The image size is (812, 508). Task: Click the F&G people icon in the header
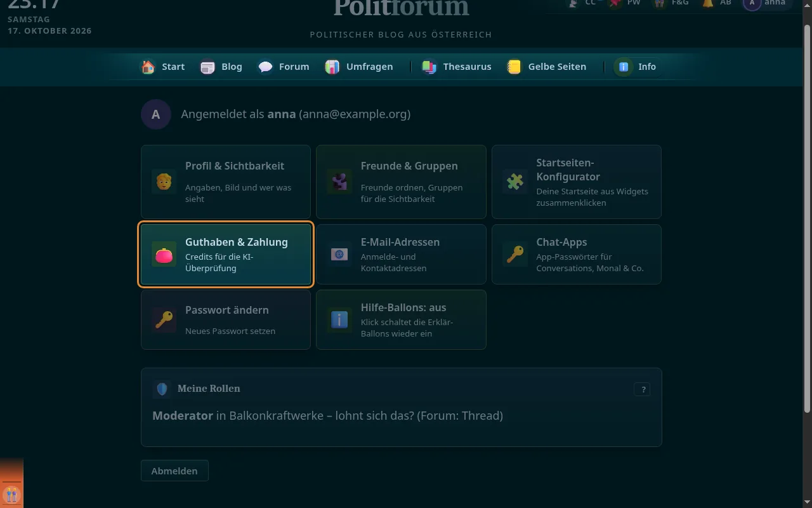click(x=661, y=3)
